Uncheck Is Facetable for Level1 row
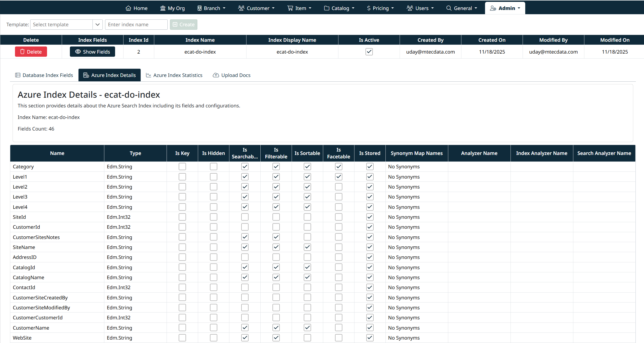 pos(338,177)
